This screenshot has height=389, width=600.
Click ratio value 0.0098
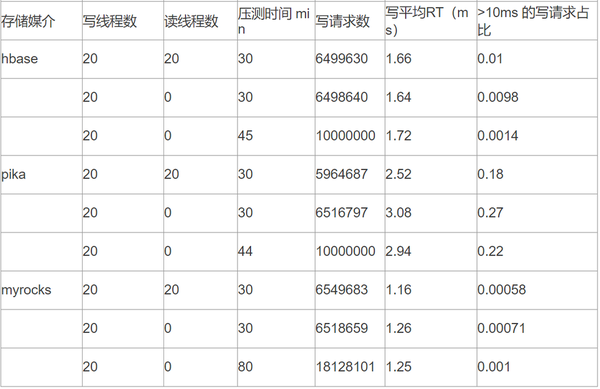pyautogui.click(x=498, y=97)
